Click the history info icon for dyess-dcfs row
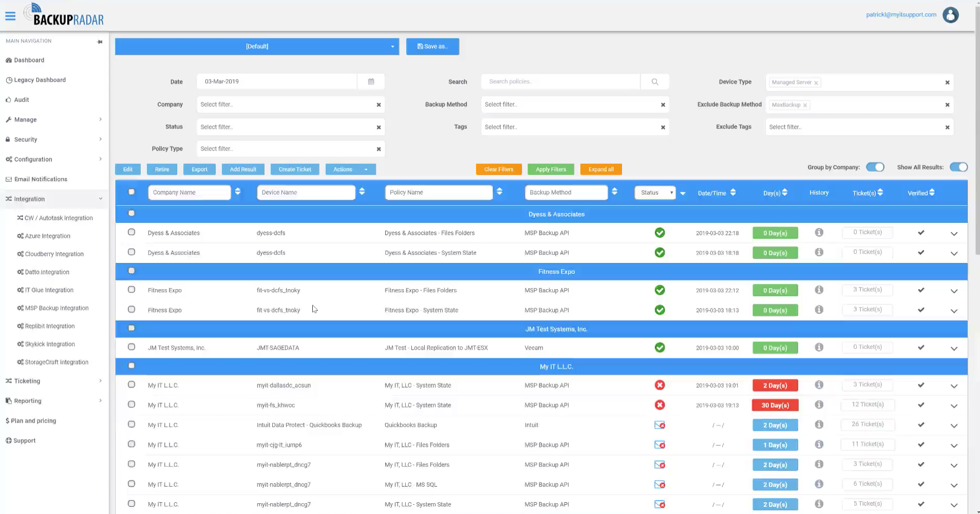 818,232
